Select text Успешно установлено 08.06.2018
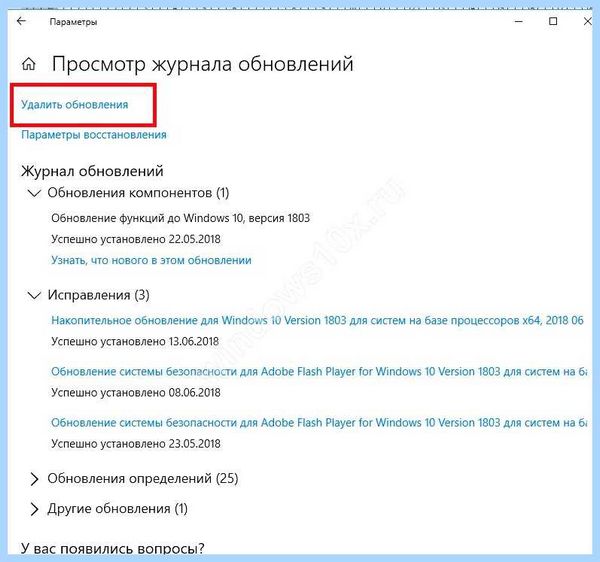 tap(136, 393)
